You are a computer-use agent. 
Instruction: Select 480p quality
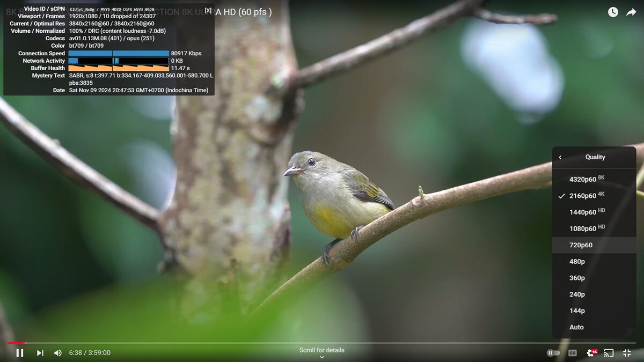[594, 261]
